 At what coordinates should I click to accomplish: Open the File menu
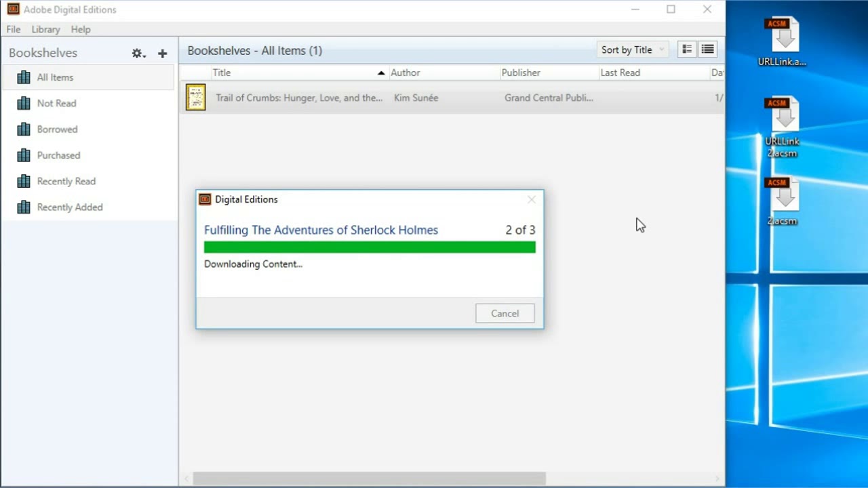coord(14,29)
